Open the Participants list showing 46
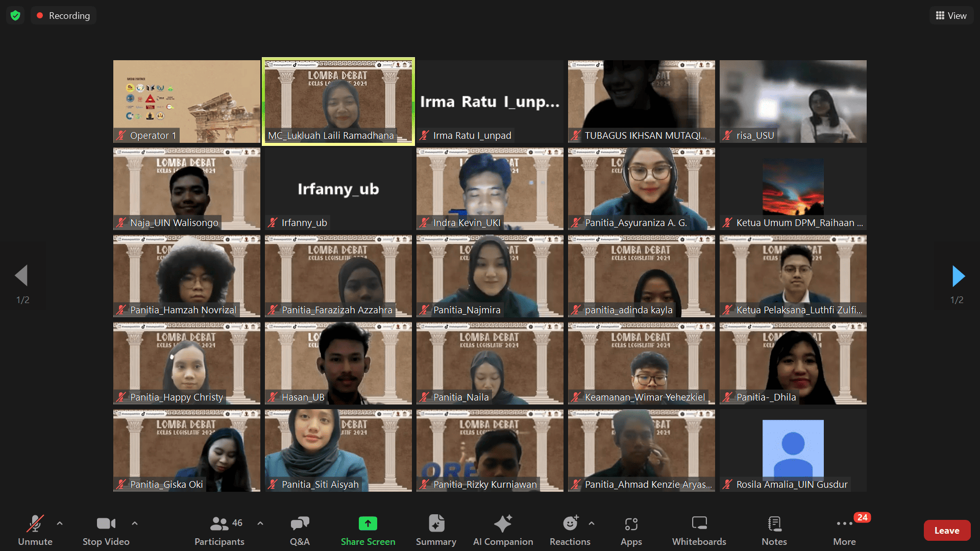Viewport: 980px width, 551px height. click(x=219, y=530)
